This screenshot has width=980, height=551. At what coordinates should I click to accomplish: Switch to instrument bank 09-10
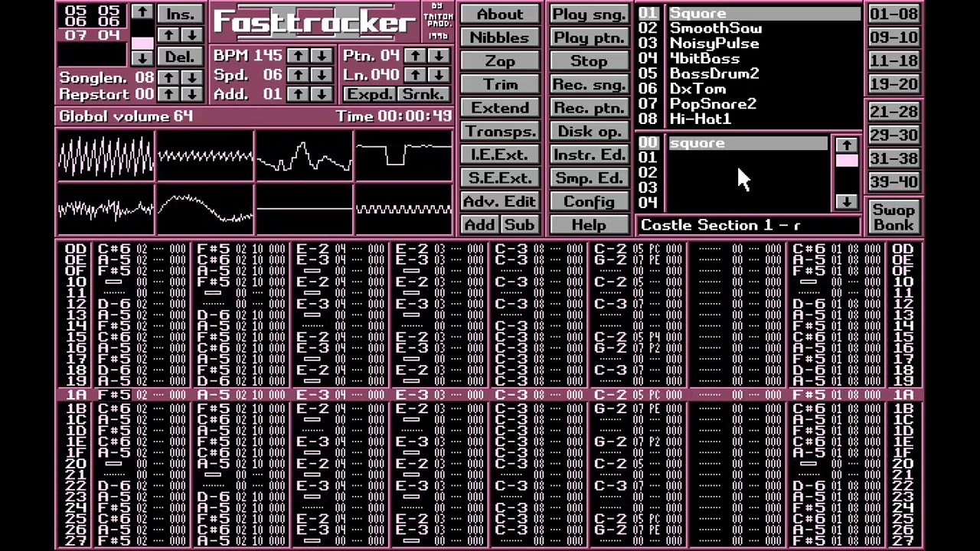(893, 37)
